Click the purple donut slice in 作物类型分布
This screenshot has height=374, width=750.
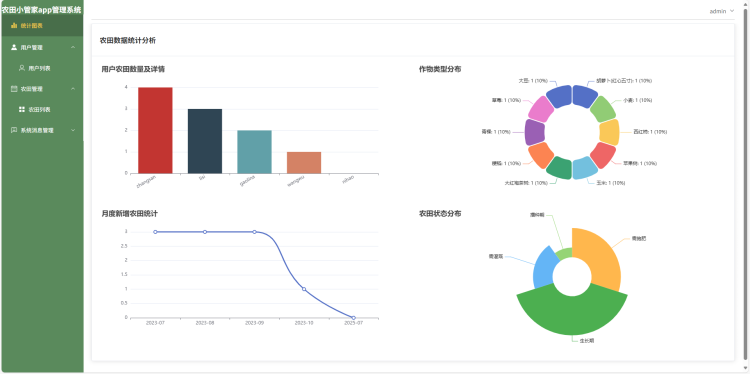(x=535, y=132)
